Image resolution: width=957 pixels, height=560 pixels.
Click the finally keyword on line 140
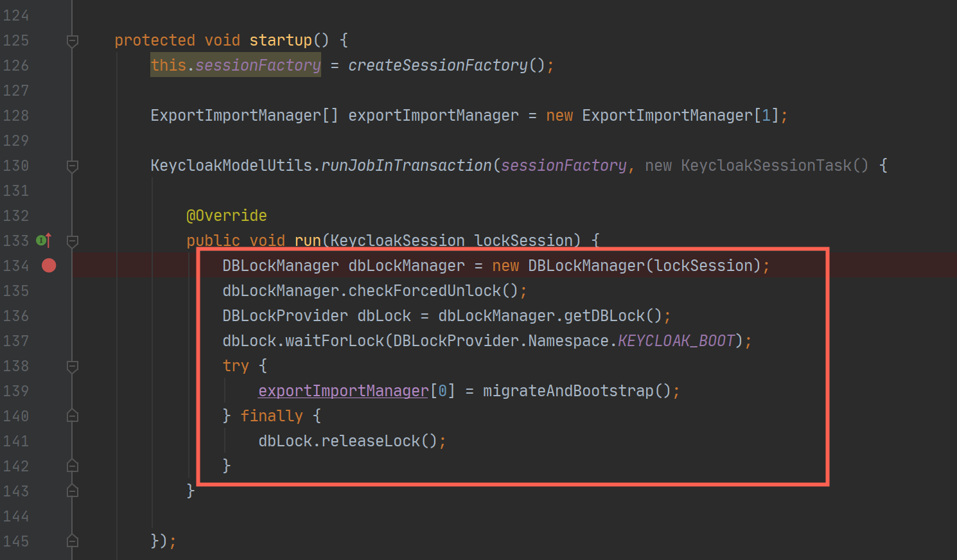(x=272, y=416)
